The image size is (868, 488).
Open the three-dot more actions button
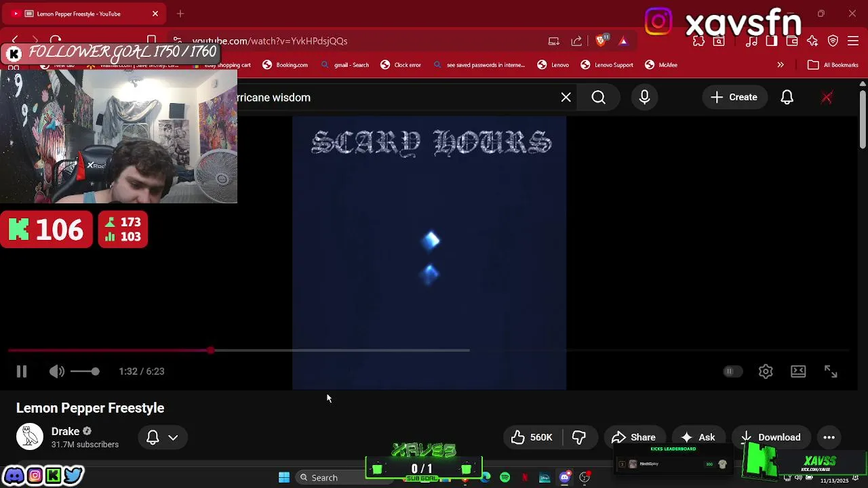(829, 437)
